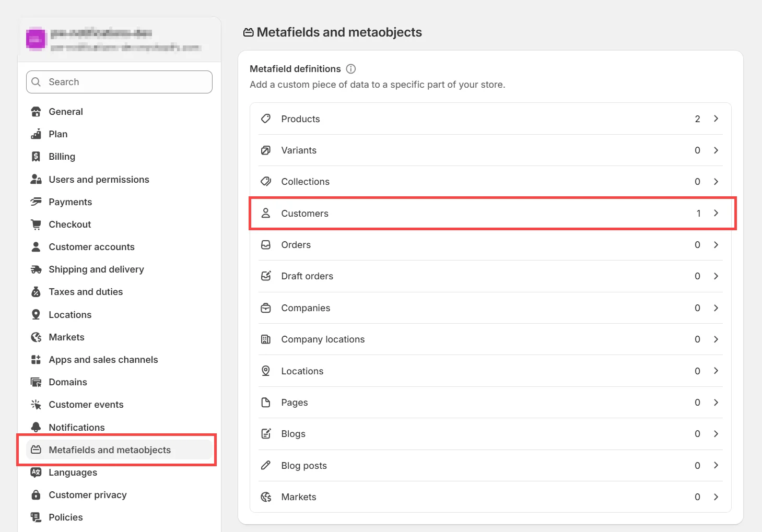Click the Notifications bell icon in sidebar
The image size is (762, 532).
(x=36, y=427)
